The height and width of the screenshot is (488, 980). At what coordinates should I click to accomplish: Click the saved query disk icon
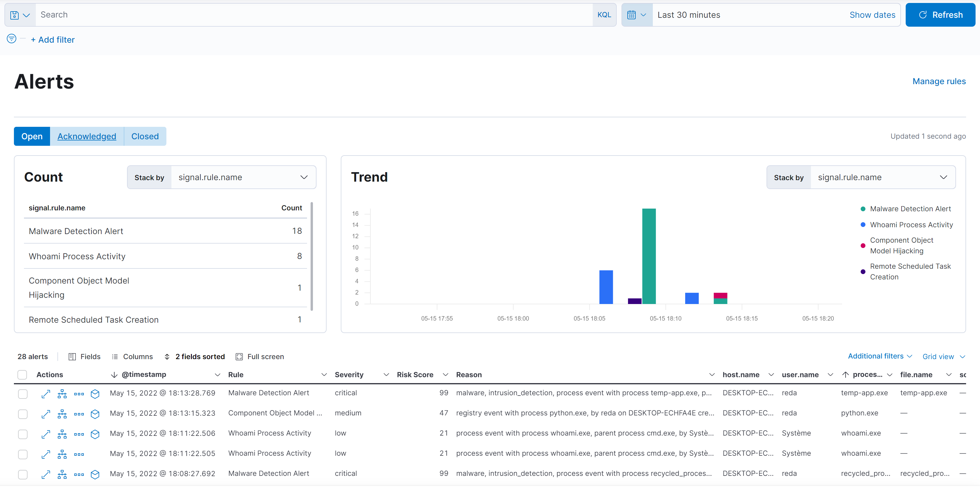[x=15, y=15]
